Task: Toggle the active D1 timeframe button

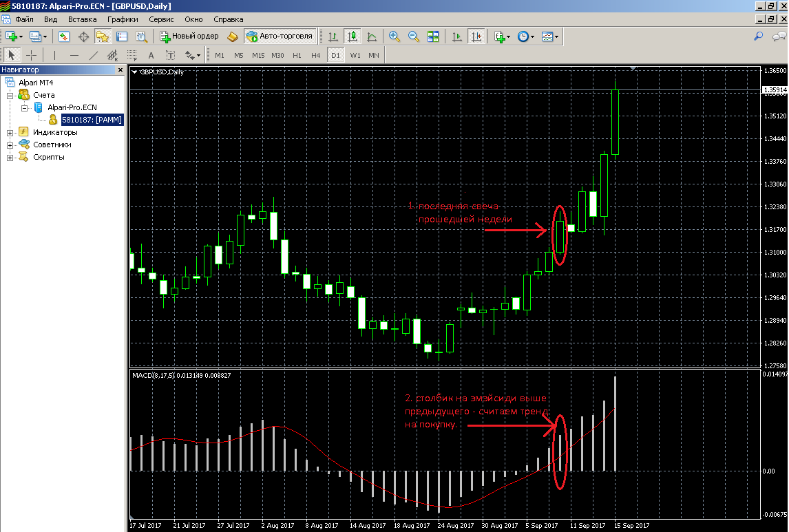Action: click(335, 55)
